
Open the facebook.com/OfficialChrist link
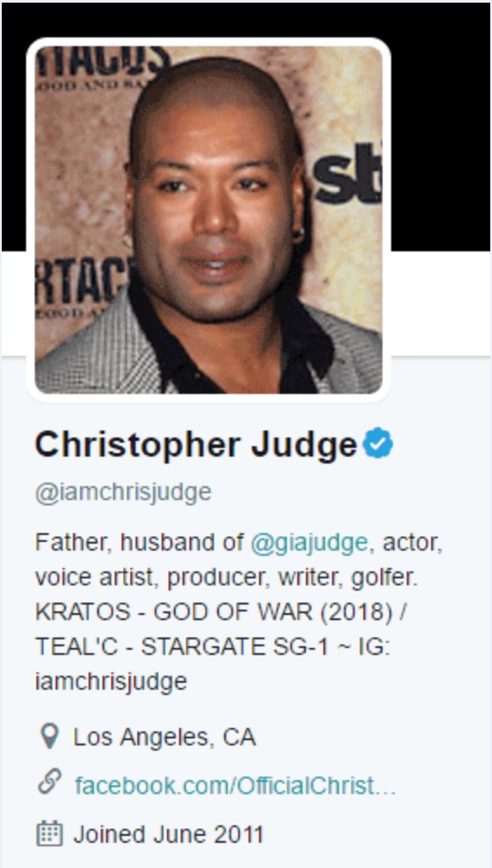(x=236, y=785)
